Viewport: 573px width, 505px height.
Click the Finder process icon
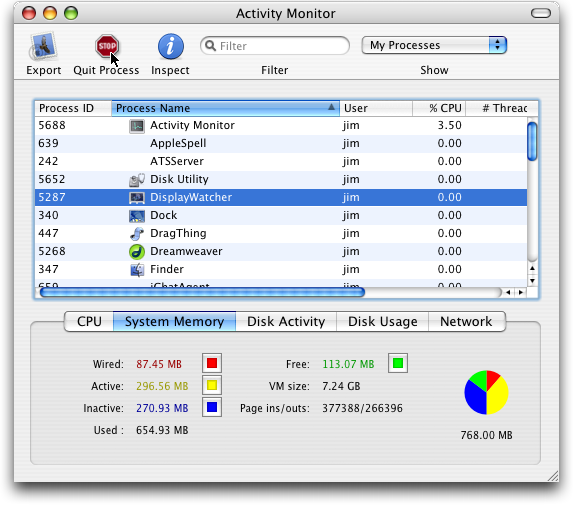[x=137, y=270]
